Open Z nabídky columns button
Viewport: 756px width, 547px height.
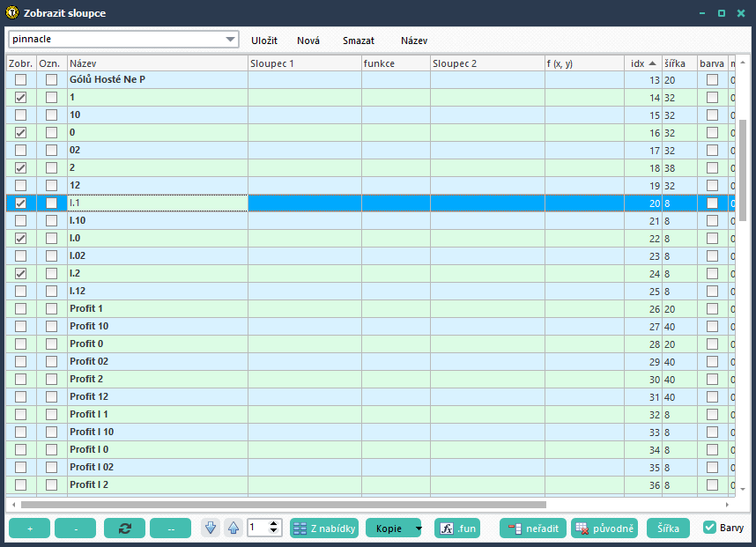click(324, 529)
